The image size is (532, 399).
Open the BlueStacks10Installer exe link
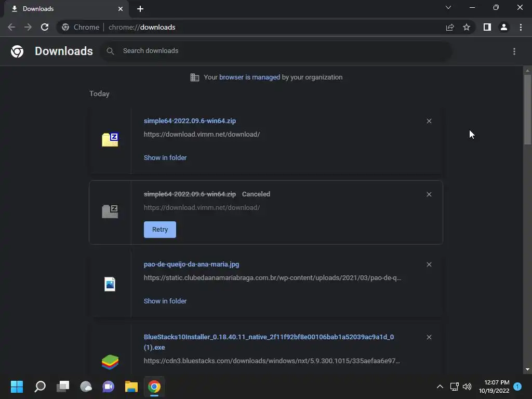coord(269,342)
